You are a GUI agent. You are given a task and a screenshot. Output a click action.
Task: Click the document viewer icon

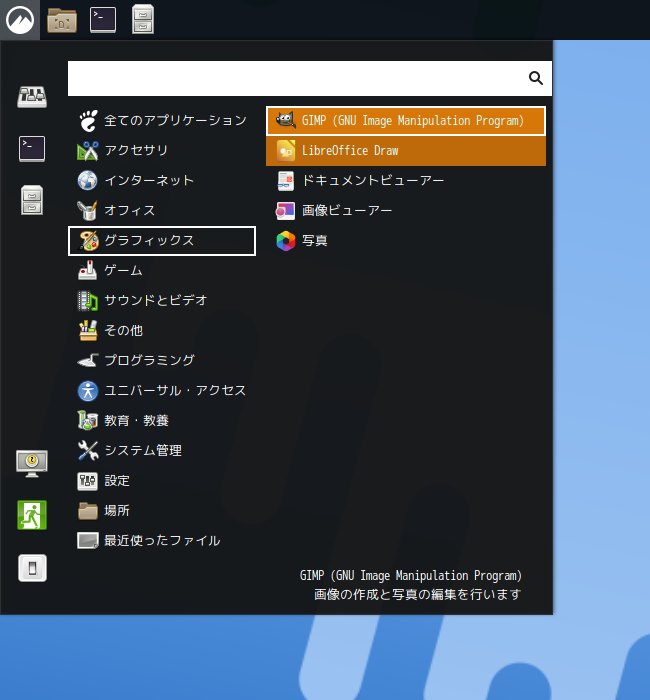point(286,180)
